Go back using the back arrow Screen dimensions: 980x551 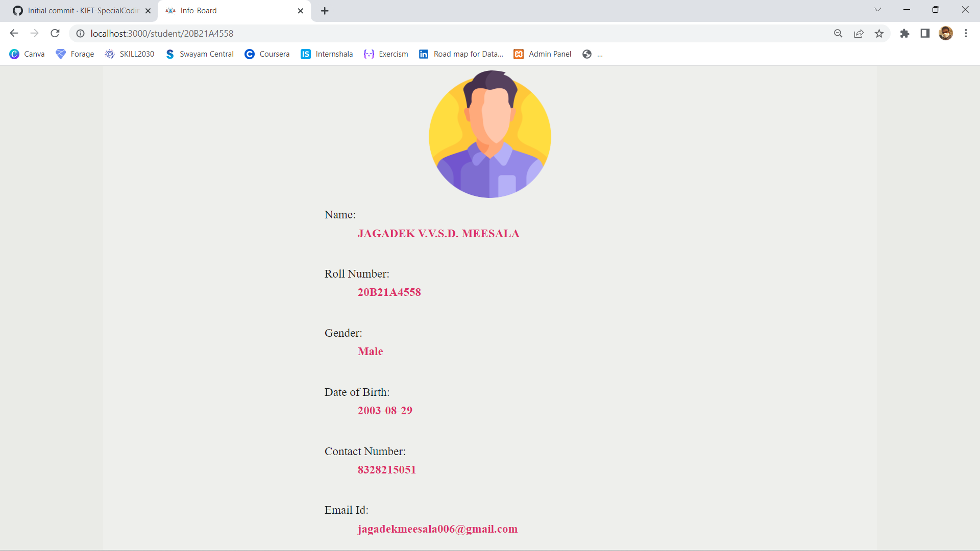coord(14,33)
